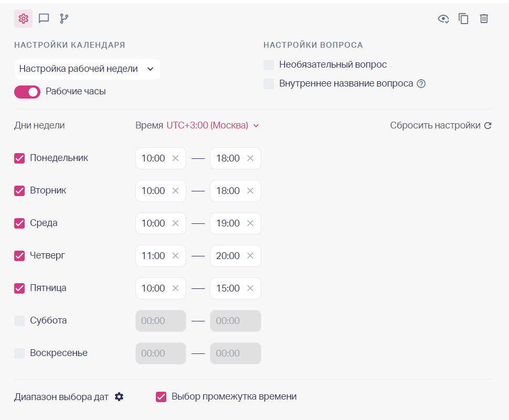This screenshot has height=420, width=509.
Task: Click Tuesday end time field 18:00
Action: [228, 191]
